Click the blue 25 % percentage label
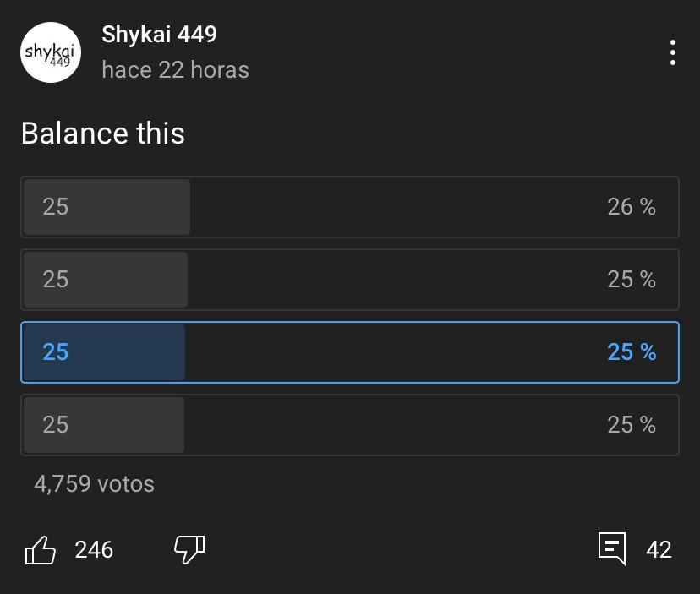The height and width of the screenshot is (594, 700). (631, 352)
